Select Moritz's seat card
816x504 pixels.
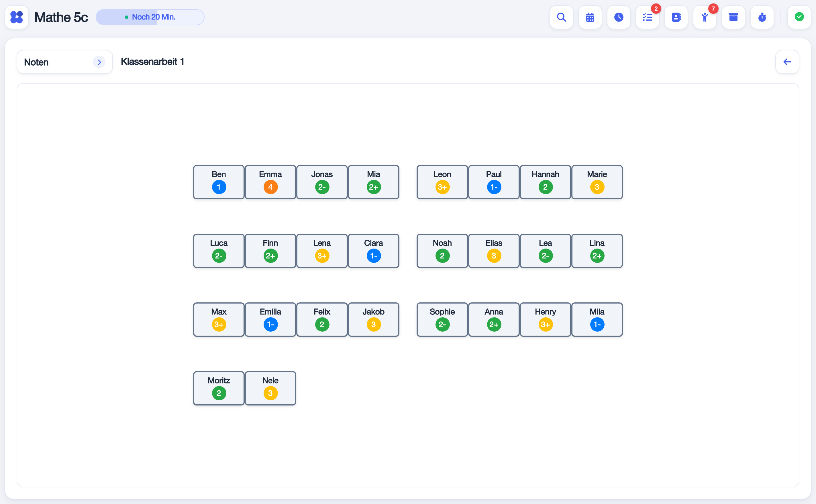[x=219, y=388]
